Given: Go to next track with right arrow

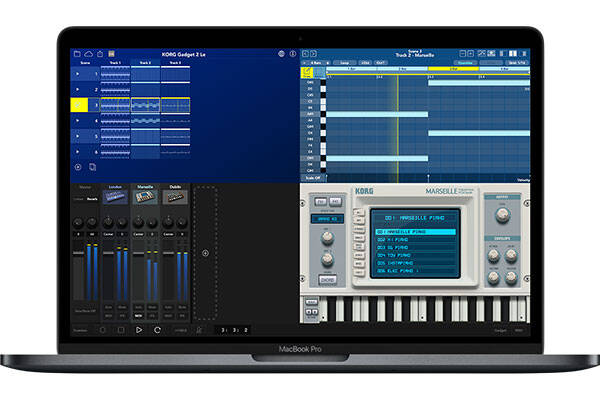Looking at the screenshot, I should 313,54.
